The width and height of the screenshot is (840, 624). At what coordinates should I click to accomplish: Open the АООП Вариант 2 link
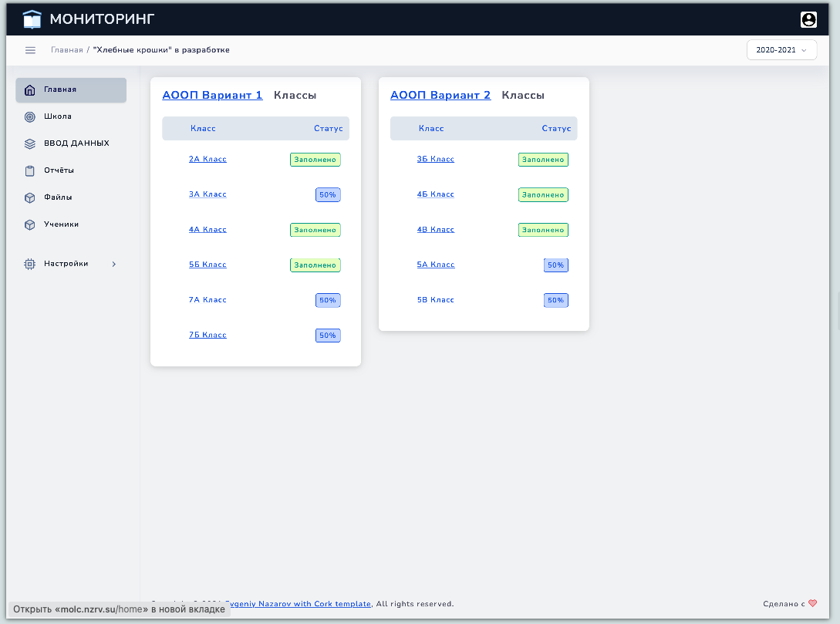[x=440, y=96]
